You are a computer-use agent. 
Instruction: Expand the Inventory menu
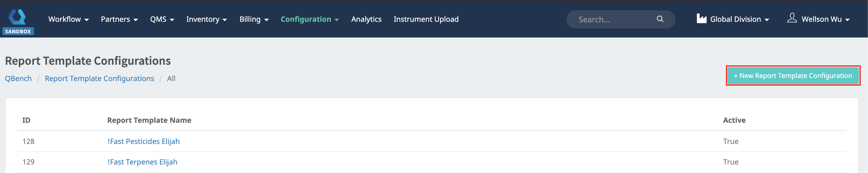tap(207, 20)
